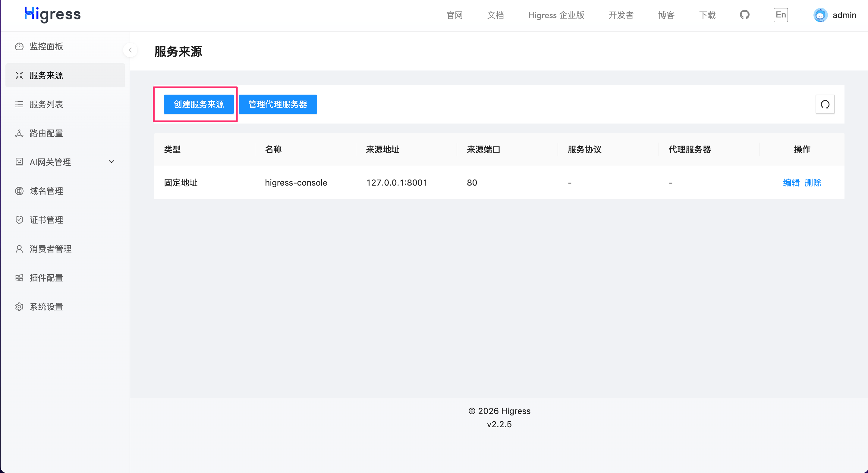Open 消费者管理 sidebar entry

click(x=65, y=249)
